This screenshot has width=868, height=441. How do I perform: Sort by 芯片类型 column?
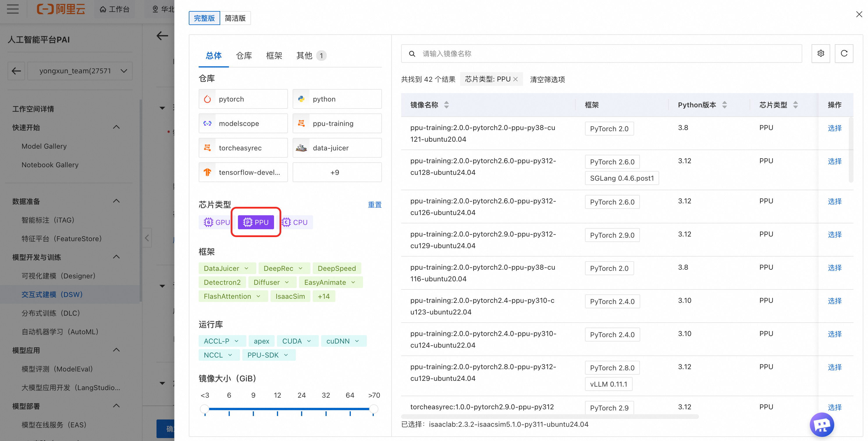(796, 105)
